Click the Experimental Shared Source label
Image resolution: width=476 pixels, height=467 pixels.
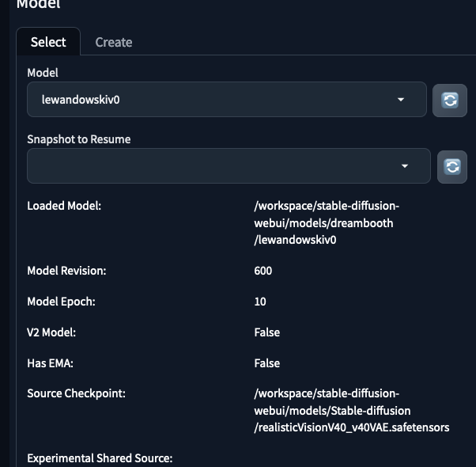point(100,458)
